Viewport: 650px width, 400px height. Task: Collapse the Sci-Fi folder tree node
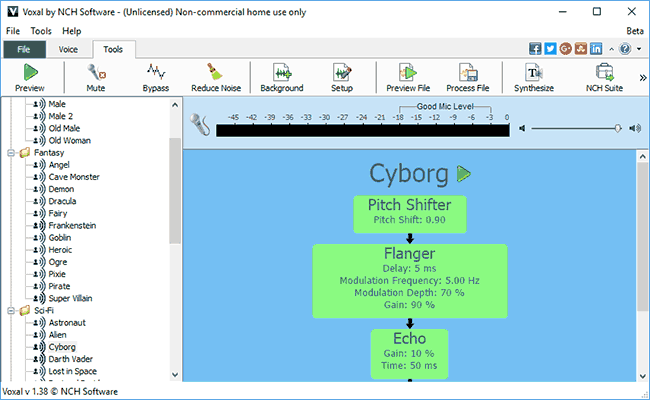click(11, 310)
